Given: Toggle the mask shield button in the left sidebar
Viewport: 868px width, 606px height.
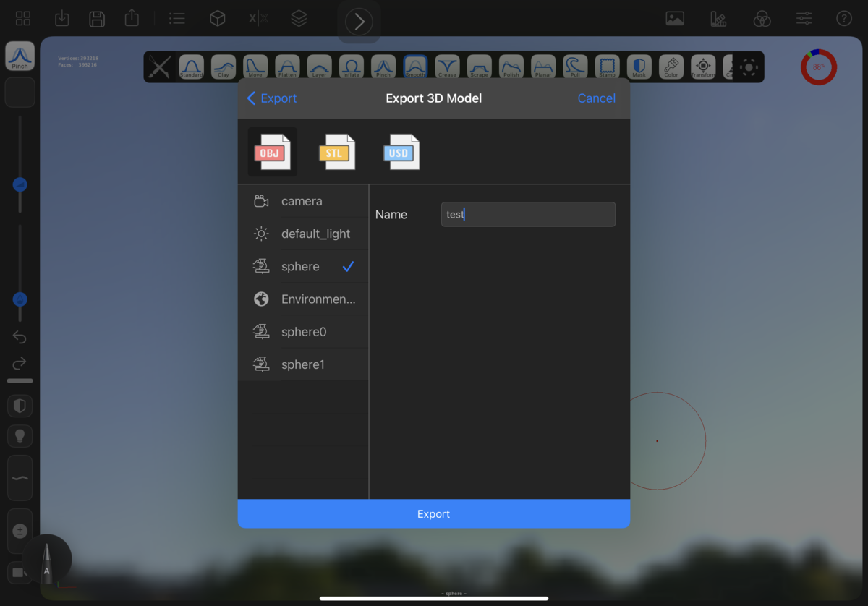Looking at the screenshot, I should point(20,406).
